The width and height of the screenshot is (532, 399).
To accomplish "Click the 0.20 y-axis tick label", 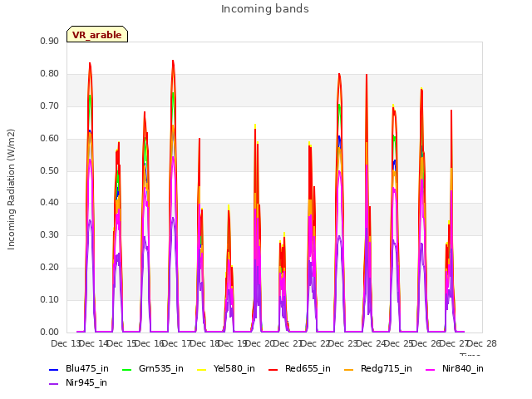I will 50,268.
